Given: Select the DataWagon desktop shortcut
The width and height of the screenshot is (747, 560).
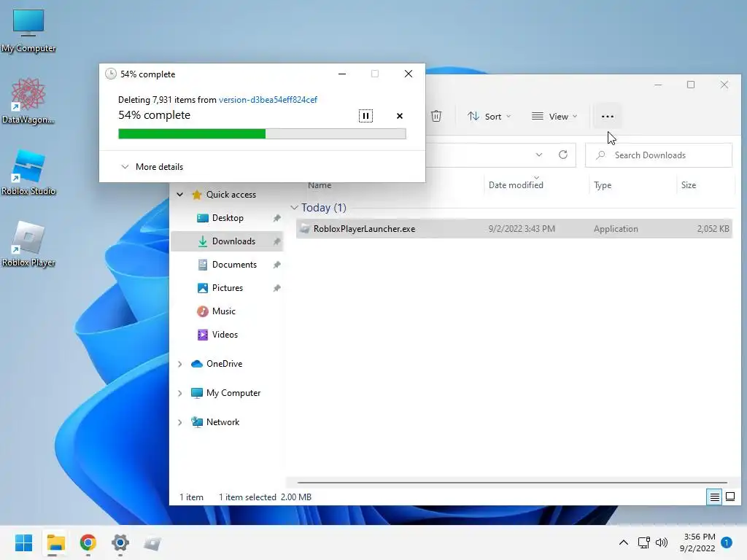Looking at the screenshot, I should [x=28, y=101].
